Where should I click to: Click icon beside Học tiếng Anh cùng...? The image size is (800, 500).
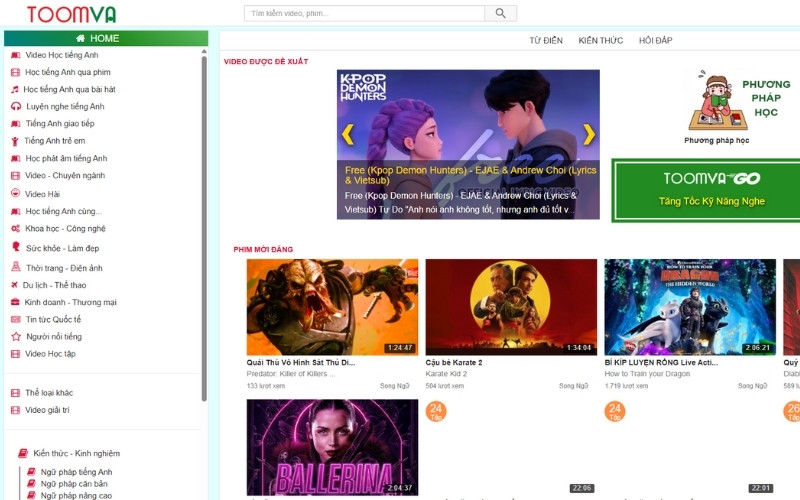pos(16,211)
